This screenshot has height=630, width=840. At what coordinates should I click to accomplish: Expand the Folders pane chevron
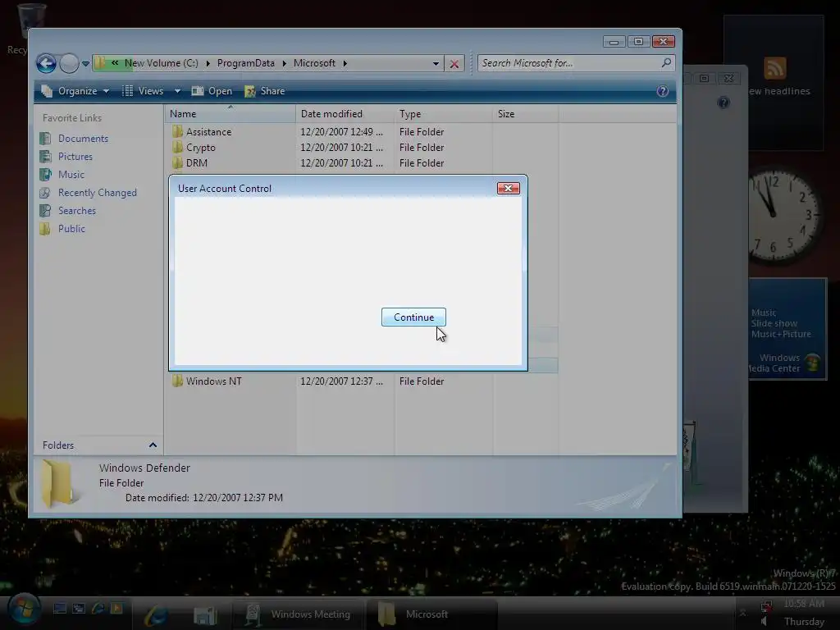(x=153, y=445)
